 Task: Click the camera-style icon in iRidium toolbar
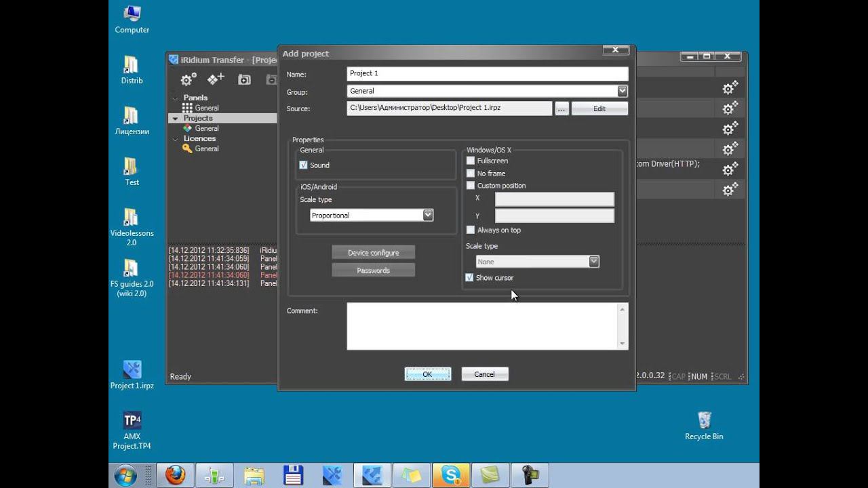tap(244, 79)
